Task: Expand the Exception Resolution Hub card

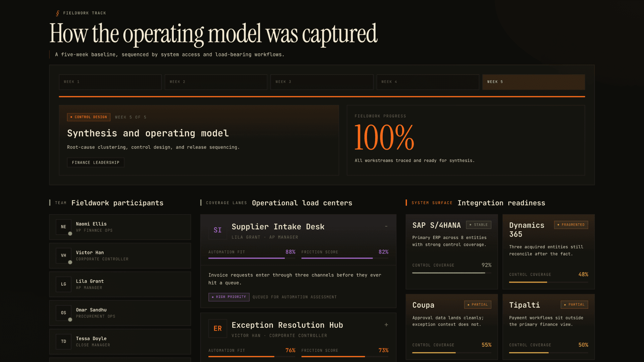Action: pos(386,325)
